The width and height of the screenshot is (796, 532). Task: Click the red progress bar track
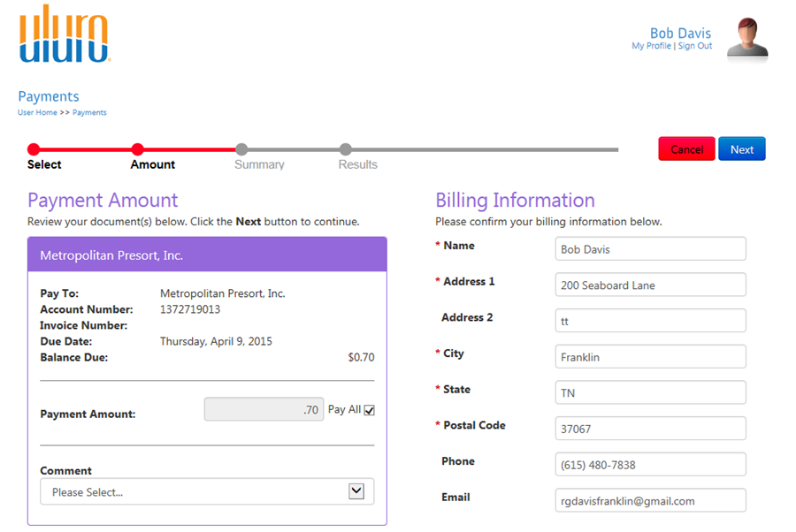88,150
